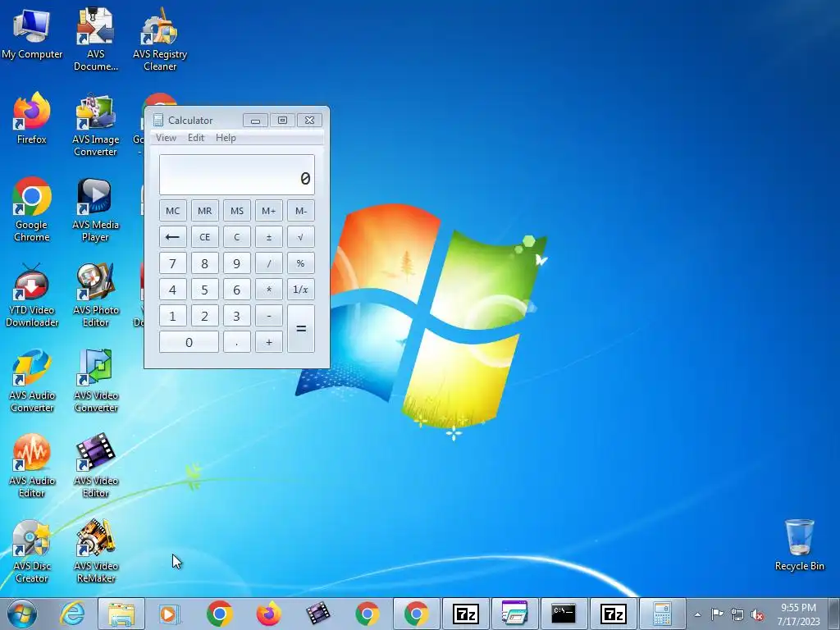Click the backspace arrow button in Calculator
This screenshot has width=840, height=630.
click(x=172, y=237)
